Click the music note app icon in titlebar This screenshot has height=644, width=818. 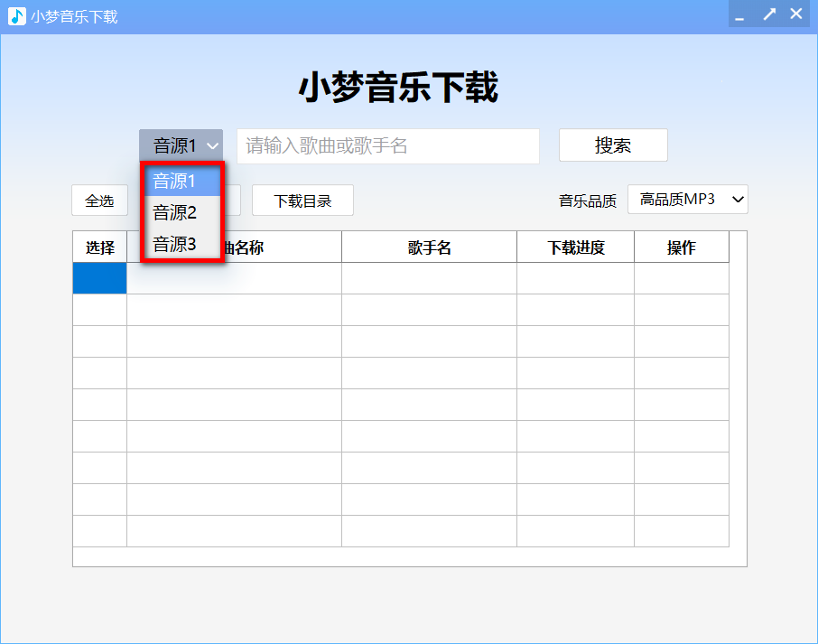coord(16,14)
